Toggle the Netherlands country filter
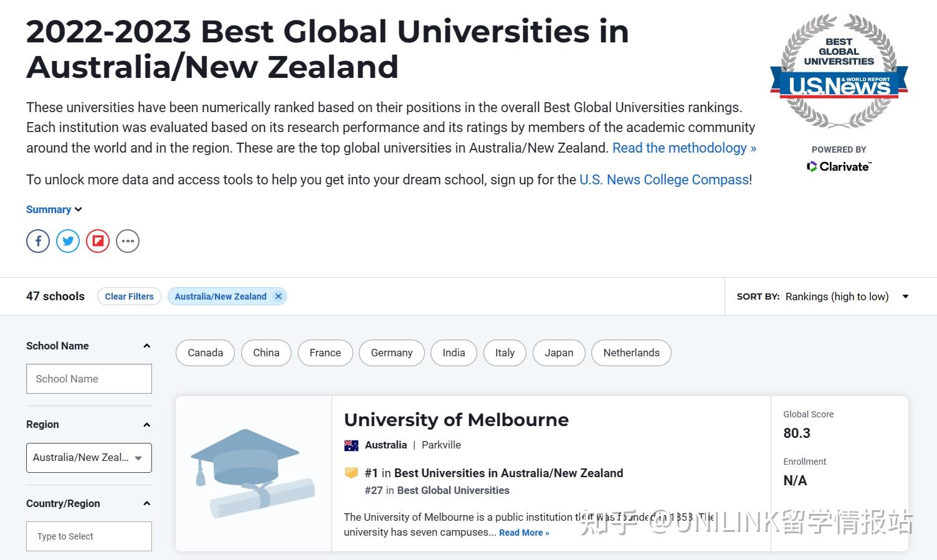Screen dimensions: 937x560 [631, 353]
